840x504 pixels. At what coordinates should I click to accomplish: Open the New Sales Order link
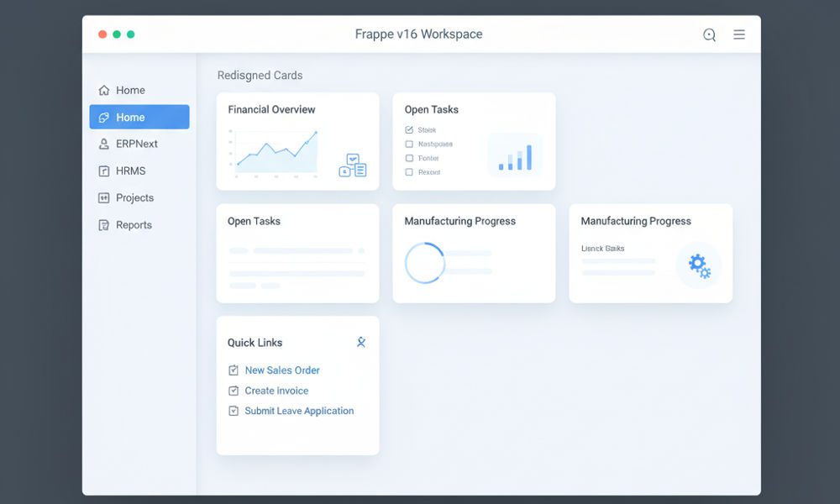pyautogui.click(x=282, y=370)
